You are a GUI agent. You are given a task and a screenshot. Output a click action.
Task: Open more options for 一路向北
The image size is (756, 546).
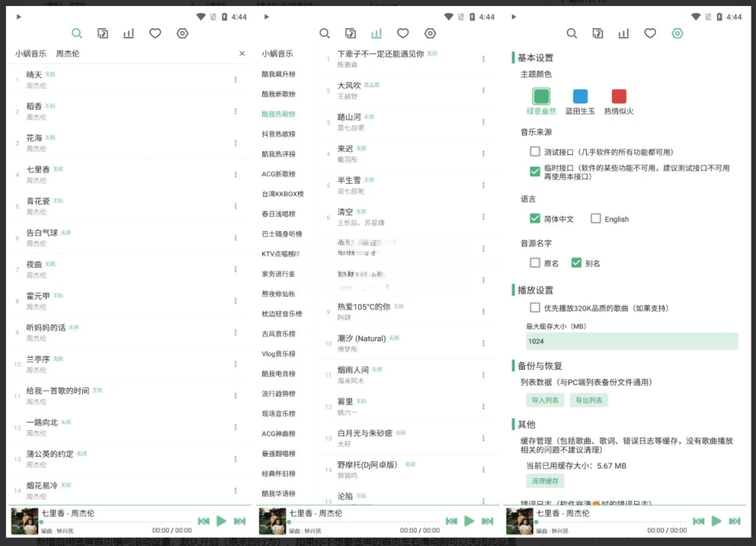pyautogui.click(x=236, y=427)
